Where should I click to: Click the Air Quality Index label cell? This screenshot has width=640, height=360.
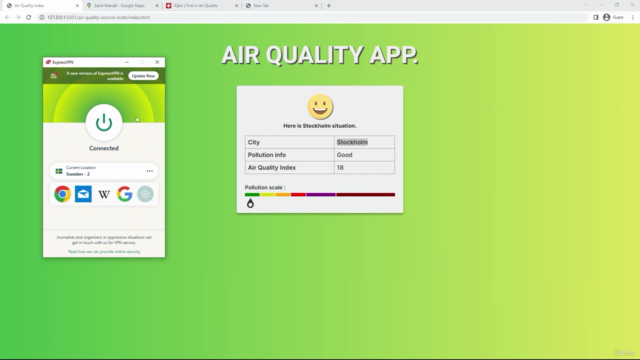click(289, 167)
